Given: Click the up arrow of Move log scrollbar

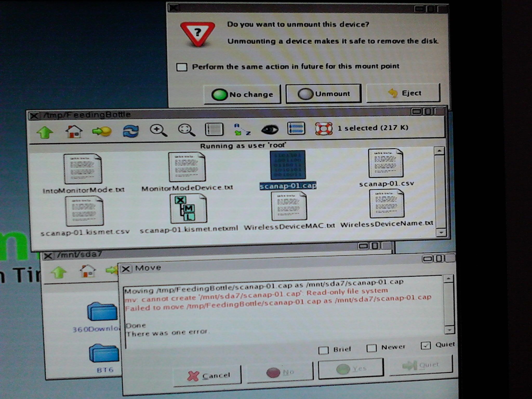Looking at the screenshot, I should pos(449,279).
